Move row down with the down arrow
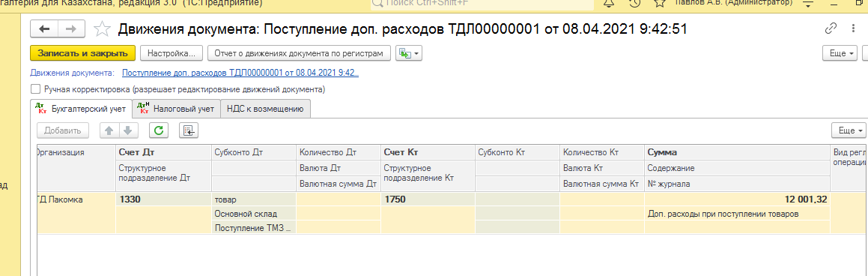Image resolution: width=868 pixels, height=276 pixels. click(x=127, y=130)
